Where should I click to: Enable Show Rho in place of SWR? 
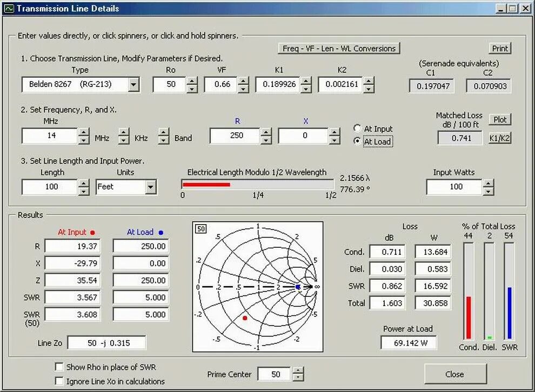59,367
